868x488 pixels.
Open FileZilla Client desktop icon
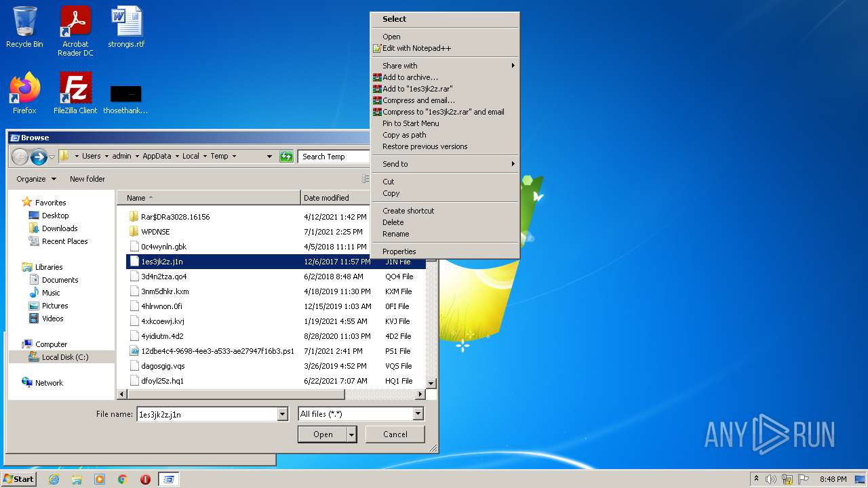(75, 93)
